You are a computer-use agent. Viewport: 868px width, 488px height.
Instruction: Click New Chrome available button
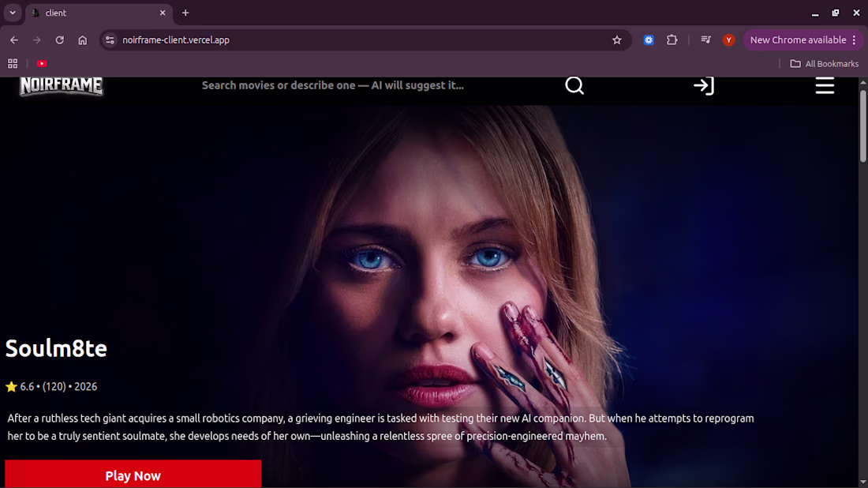[797, 40]
